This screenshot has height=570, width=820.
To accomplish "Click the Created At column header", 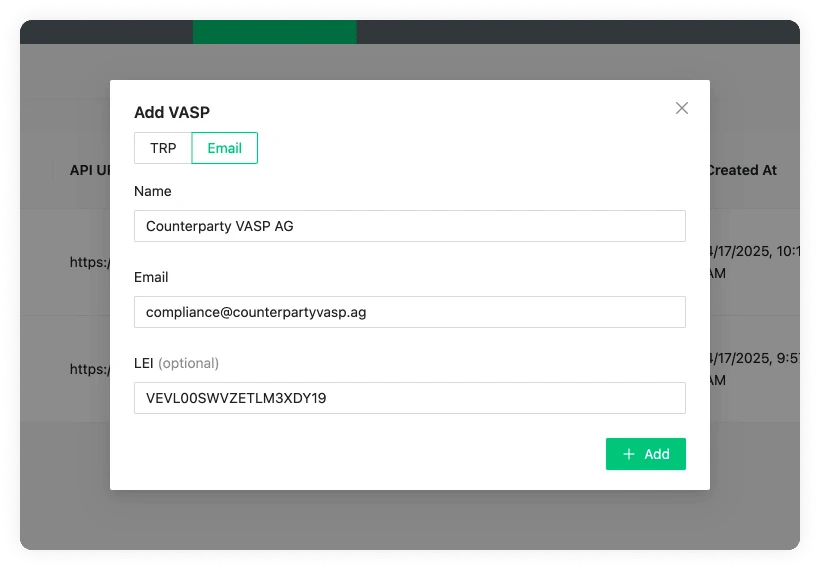I will (x=741, y=170).
